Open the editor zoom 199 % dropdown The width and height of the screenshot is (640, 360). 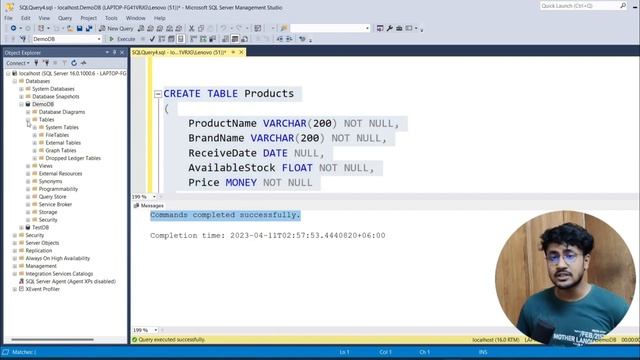154,197
